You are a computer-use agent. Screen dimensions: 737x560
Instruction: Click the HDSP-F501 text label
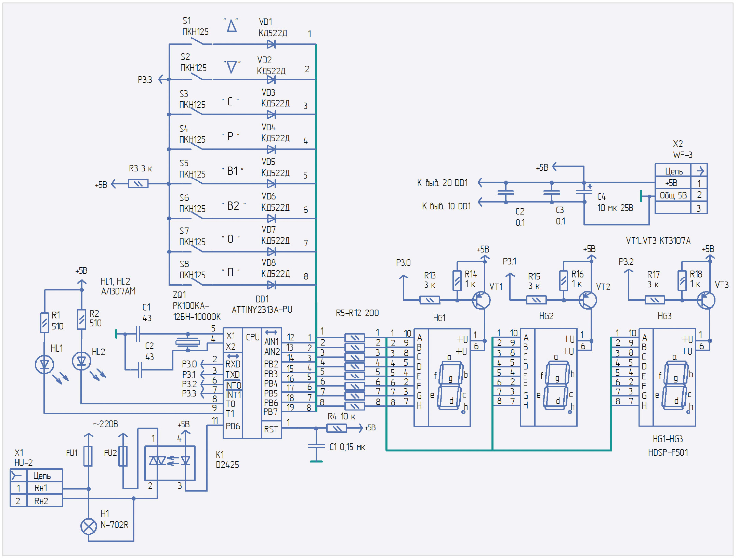coord(668,452)
